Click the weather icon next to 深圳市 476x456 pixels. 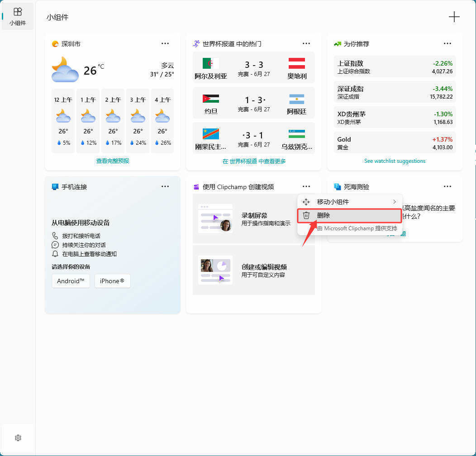[55, 44]
